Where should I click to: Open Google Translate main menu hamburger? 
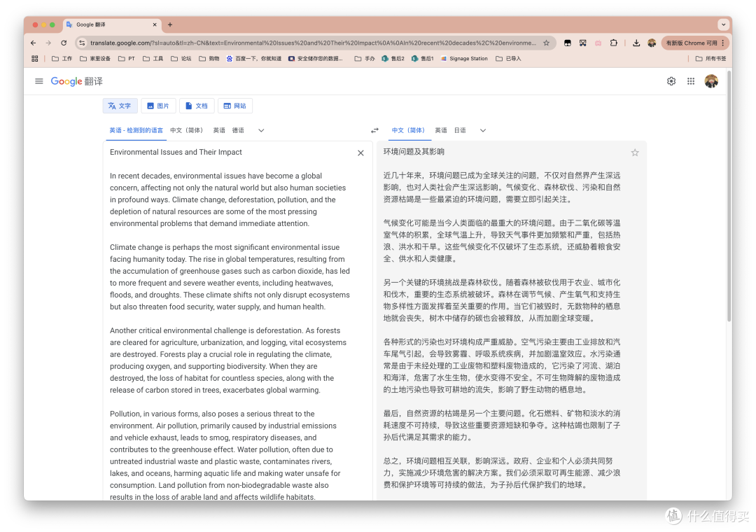pyautogui.click(x=39, y=81)
